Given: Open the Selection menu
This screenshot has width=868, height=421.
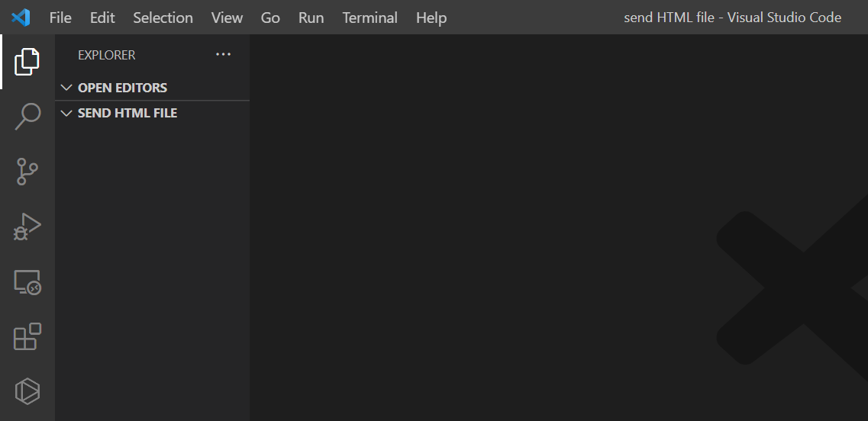Looking at the screenshot, I should [x=163, y=18].
